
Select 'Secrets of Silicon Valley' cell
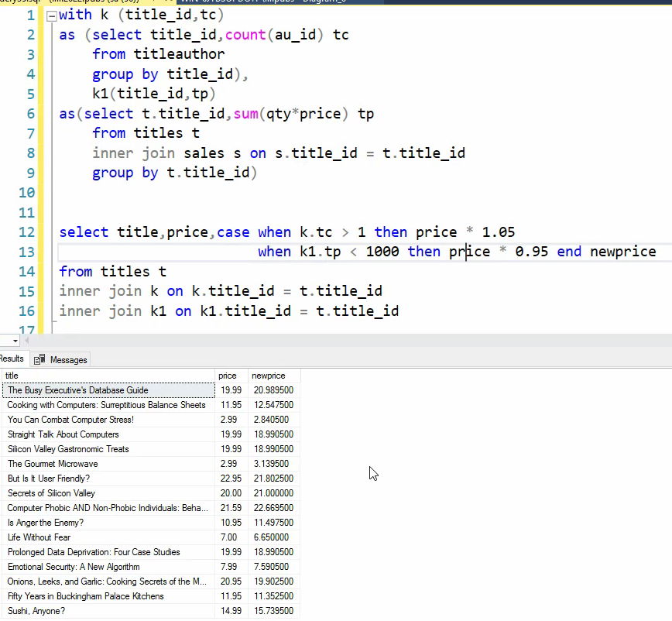tap(108, 493)
